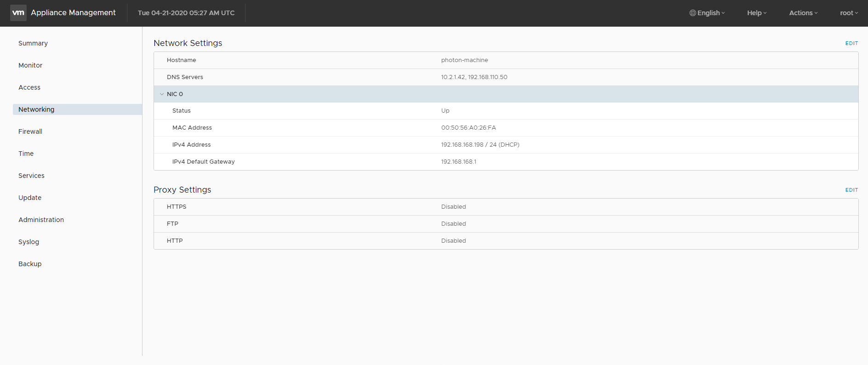Select Access in the sidebar
Screen dimensions: 868x365
click(x=29, y=87)
